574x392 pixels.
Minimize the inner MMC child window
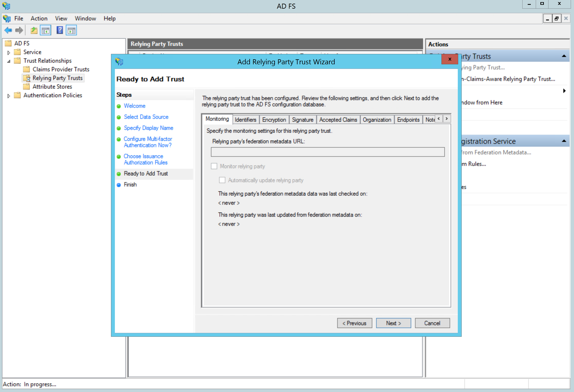click(547, 18)
